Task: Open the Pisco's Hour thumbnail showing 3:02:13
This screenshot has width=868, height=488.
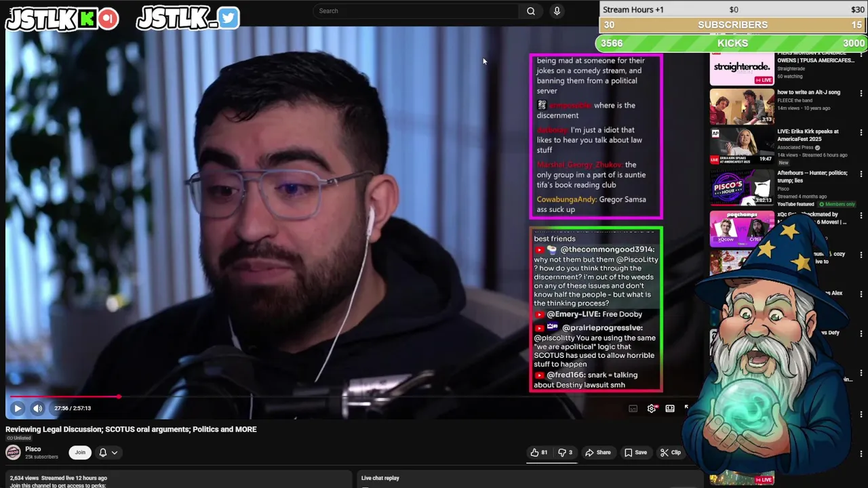Action: click(742, 187)
